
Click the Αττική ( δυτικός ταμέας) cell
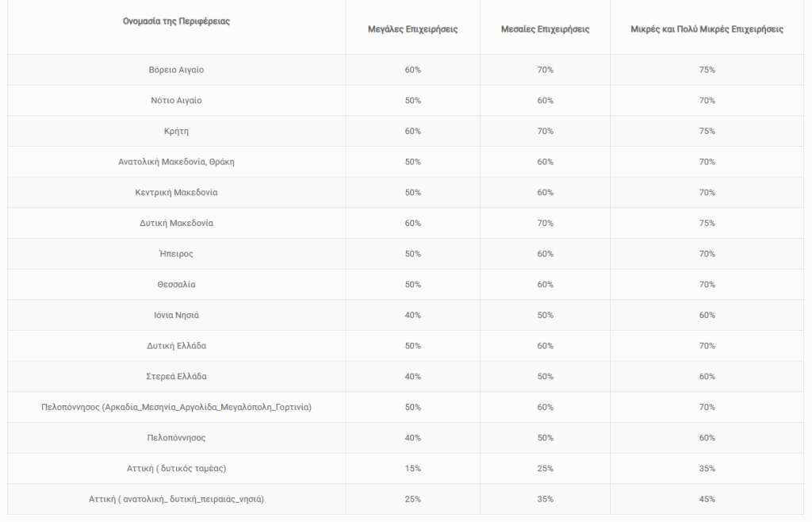pos(176,468)
